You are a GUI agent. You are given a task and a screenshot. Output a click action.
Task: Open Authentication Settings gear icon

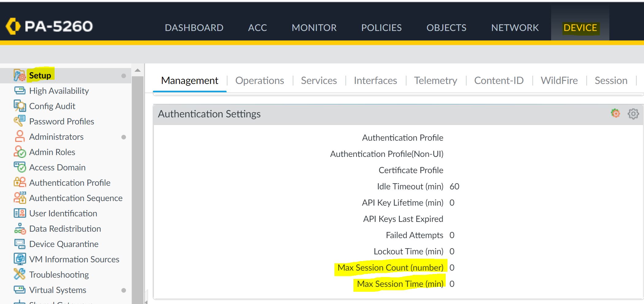[x=633, y=114]
